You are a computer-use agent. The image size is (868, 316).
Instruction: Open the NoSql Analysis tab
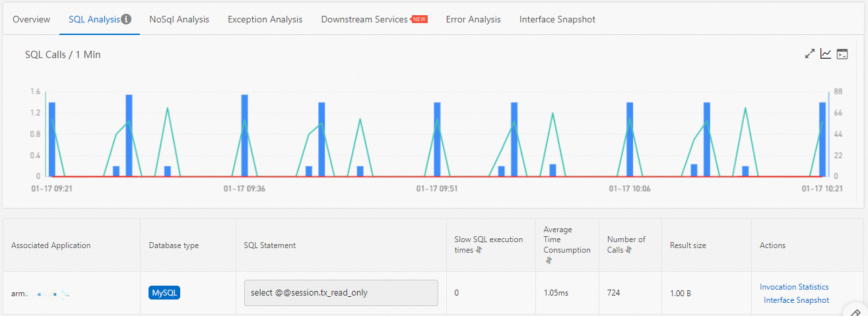[x=179, y=19]
